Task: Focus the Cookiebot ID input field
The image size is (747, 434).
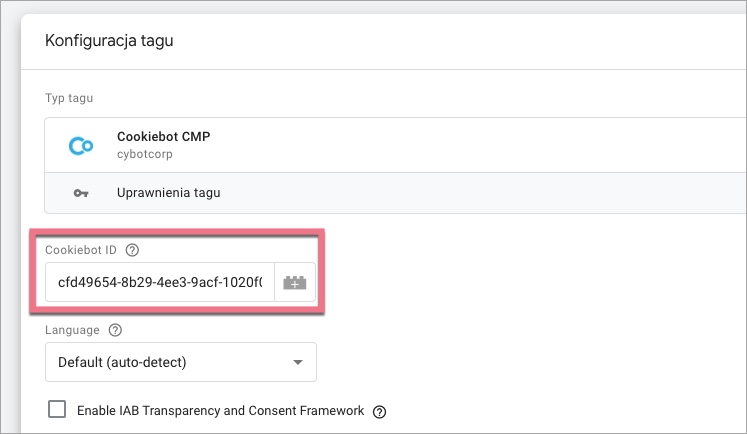Action: coord(160,283)
